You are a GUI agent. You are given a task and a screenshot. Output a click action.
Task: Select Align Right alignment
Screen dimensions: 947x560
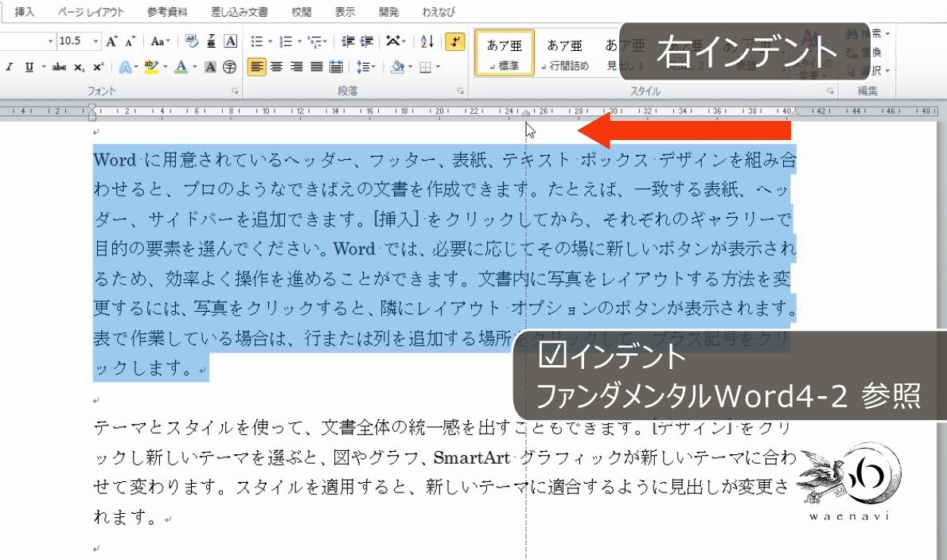297,66
